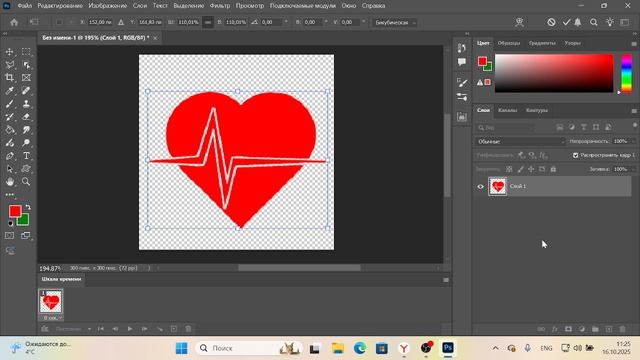Select the Brush tool
Image resolution: width=640 pixels, height=360 pixels.
click(x=9, y=104)
